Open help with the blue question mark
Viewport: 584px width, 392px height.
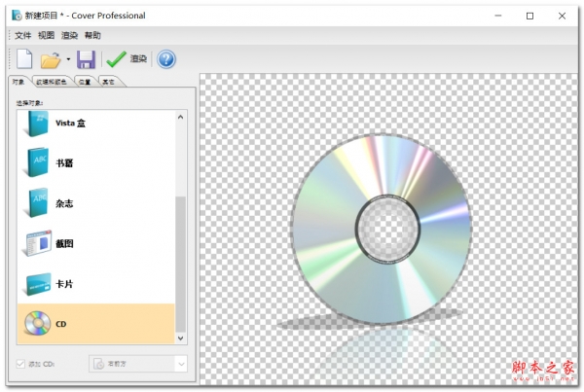point(166,59)
